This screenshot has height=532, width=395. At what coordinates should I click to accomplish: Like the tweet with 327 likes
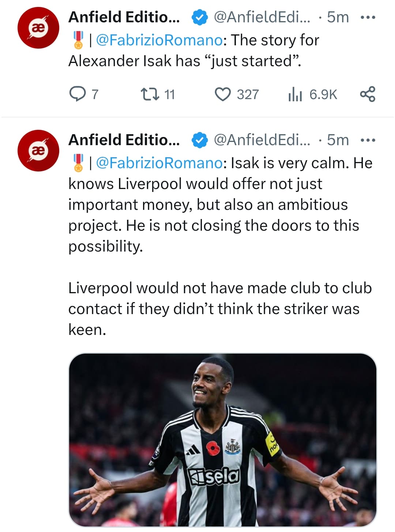click(x=223, y=94)
